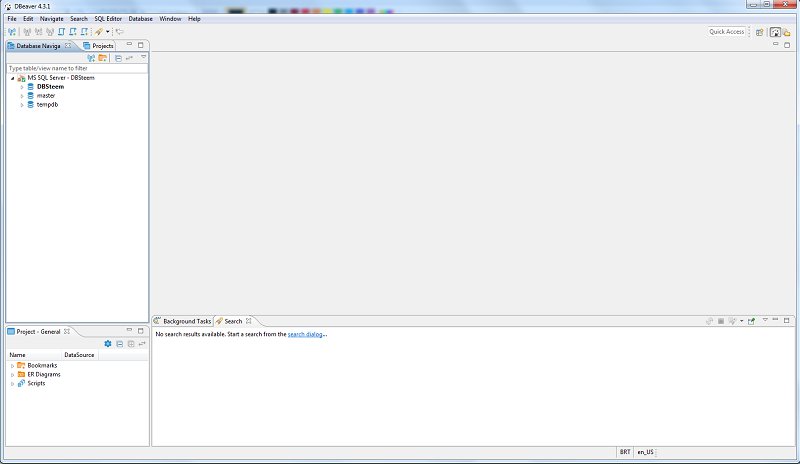The image size is (800, 464).
Task: Click New Connection icon in navigator panel
Action: 91,58
